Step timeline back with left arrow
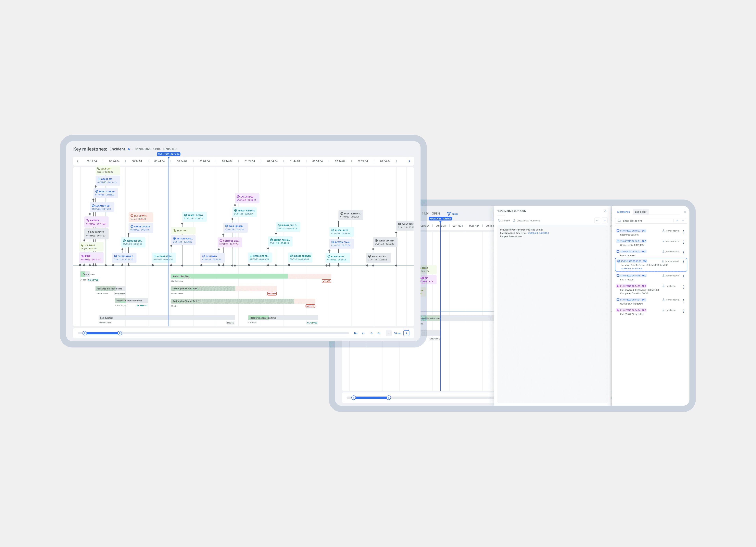The image size is (756, 547). [x=363, y=333]
